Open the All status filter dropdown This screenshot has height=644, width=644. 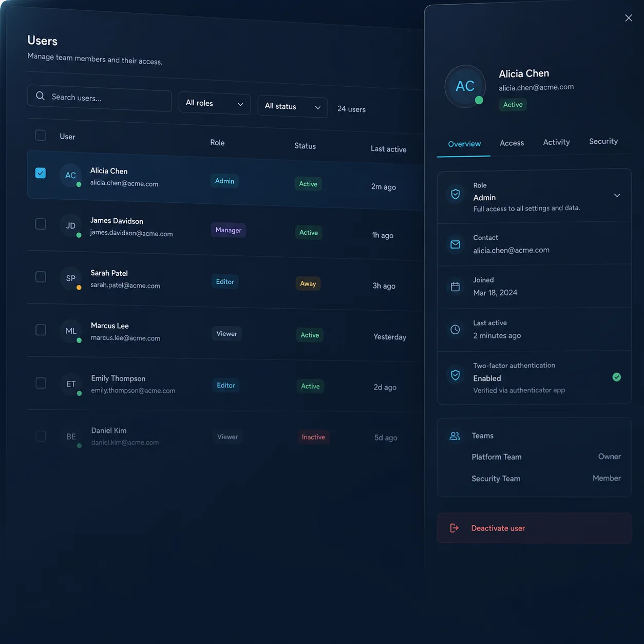pos(293,106)
